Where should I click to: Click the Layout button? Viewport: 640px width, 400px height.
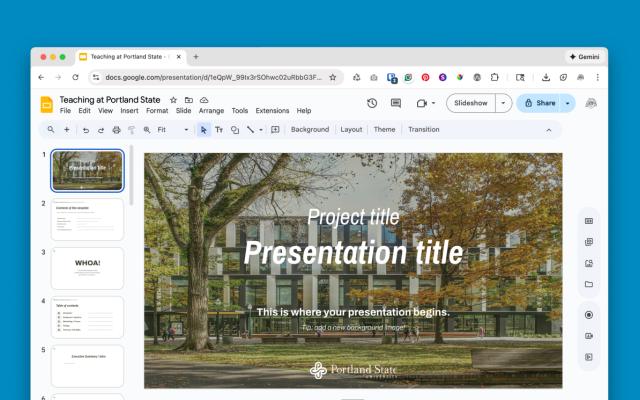351,129
